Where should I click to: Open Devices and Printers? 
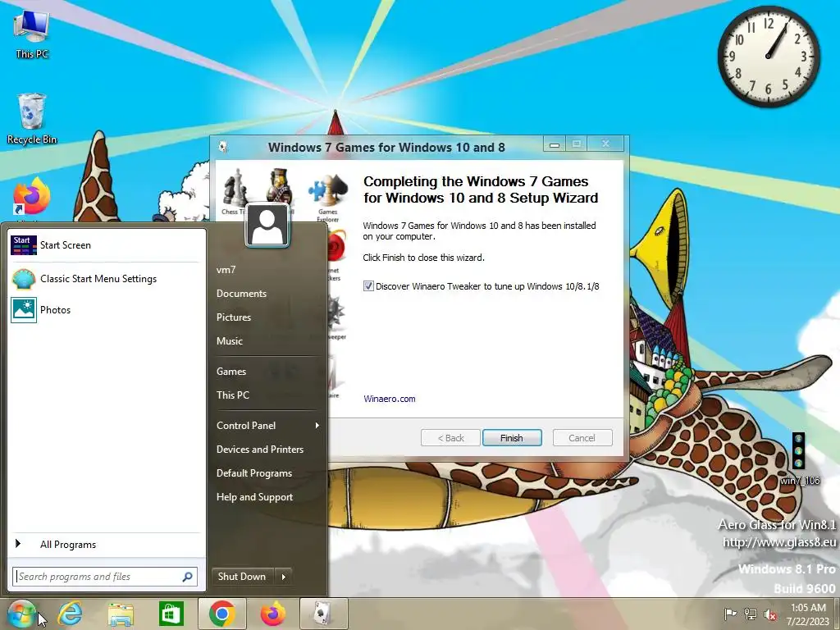(x=260, y=450)
